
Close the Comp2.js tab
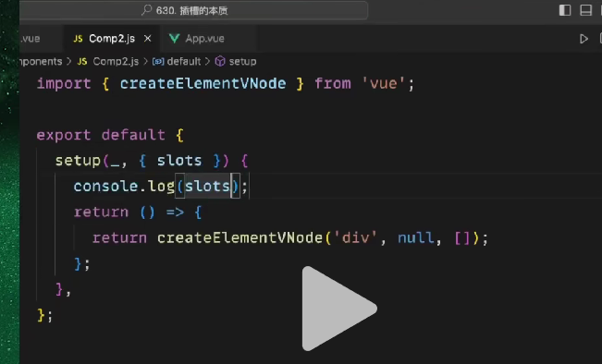coord(147,39)
